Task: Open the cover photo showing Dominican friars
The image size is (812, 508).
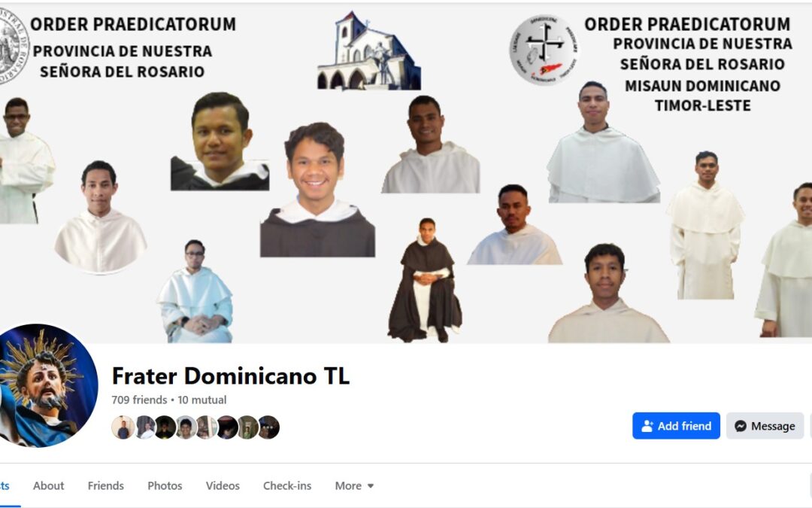Action: click(x=406, y=172)
